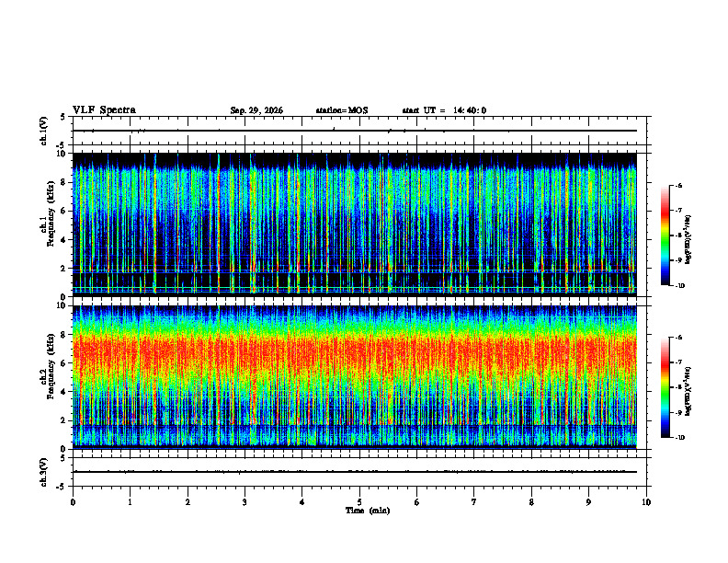Click the 0 minute tick label on the time axis
The image size is (728, 563).
(x=73, y=502)
